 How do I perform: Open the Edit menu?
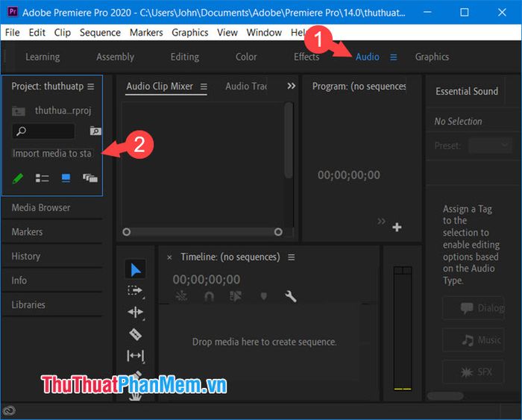click(37, 32)
